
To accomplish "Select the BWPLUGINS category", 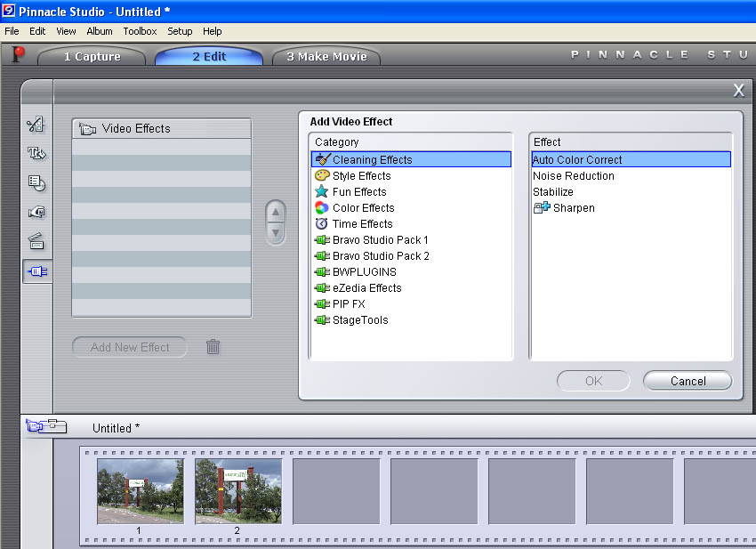I will [x=411, y=271].
